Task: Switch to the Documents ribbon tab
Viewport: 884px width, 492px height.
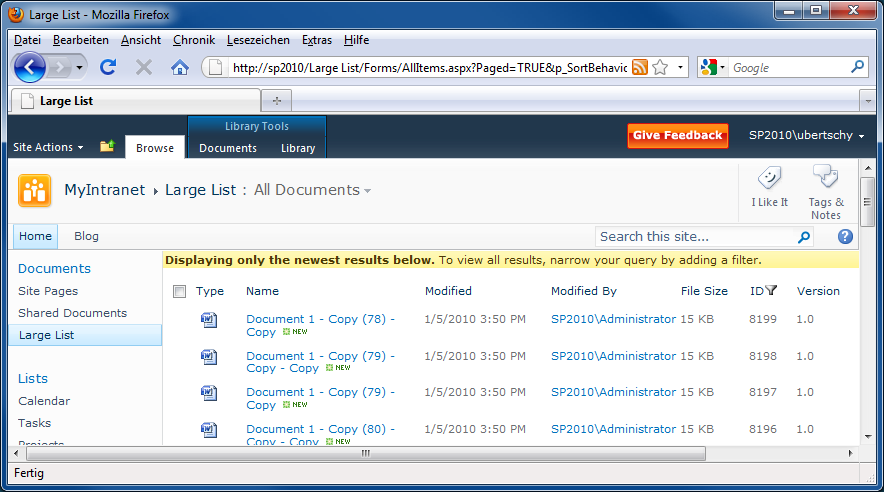Action: pos(228,148)
